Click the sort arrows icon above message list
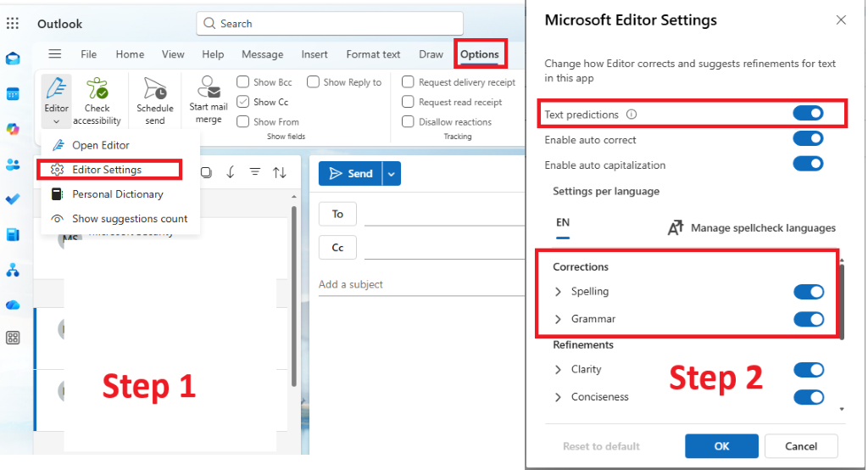 click(x=280, y=172)
